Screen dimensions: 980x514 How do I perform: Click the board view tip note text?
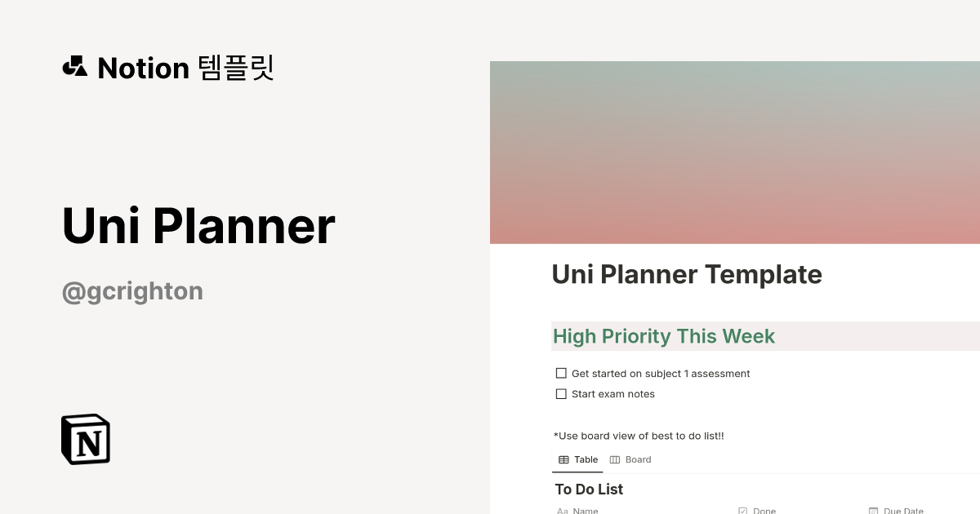pyautogui.click(x=639, y=436)
